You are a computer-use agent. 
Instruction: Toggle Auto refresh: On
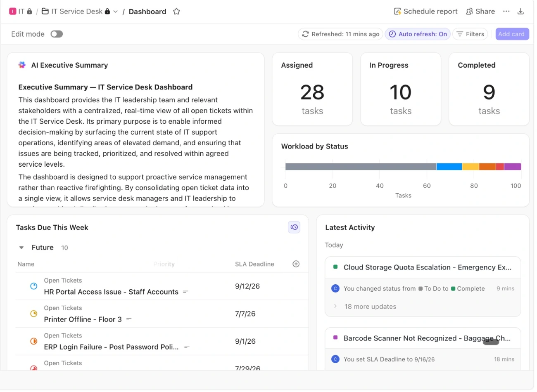pos(418,34)
